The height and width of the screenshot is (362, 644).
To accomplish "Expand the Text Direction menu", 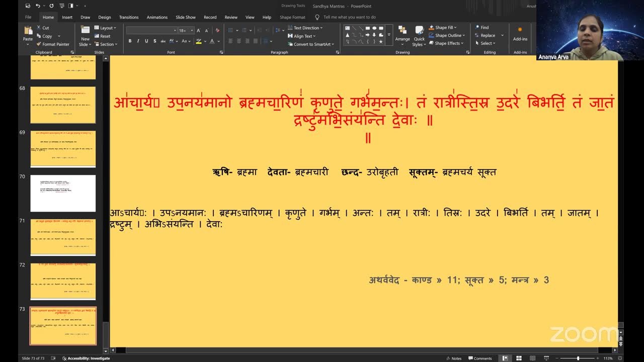I will click(x=305, y=28).
